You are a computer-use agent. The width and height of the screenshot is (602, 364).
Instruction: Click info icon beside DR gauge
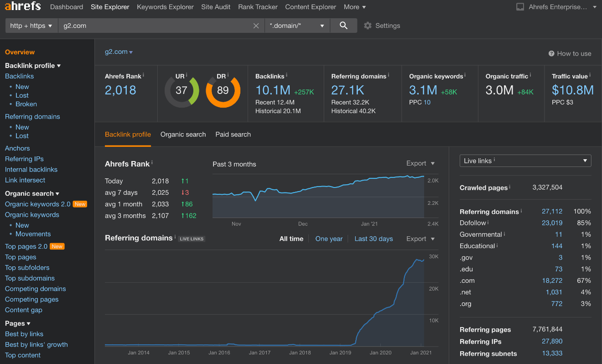pos(228,75)
